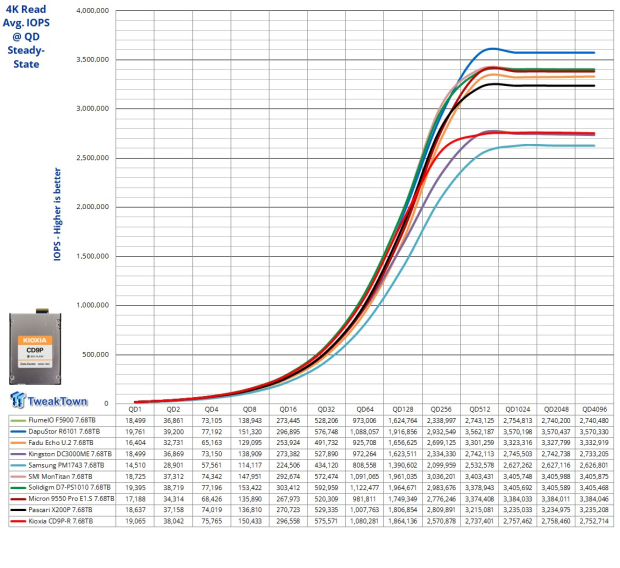Screen dimensions: 620x568
Task: Click the QD32 column header
Action: point(326,409)
